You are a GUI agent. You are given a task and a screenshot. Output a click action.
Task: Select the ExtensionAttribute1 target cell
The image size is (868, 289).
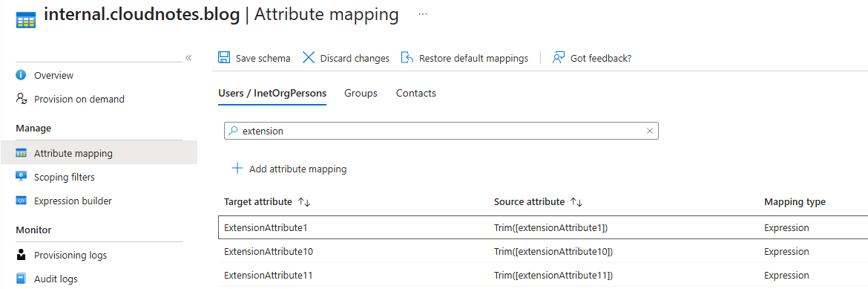266,228
